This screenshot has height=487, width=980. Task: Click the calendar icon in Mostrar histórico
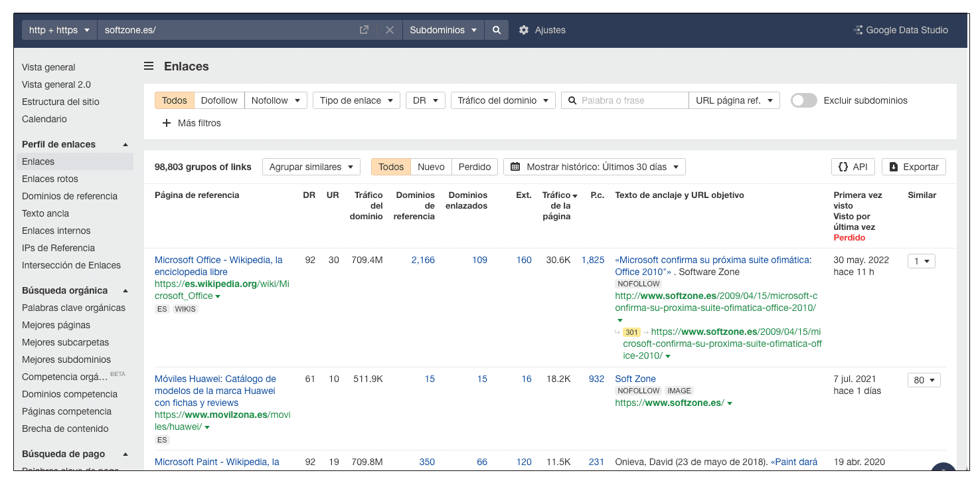515,167
